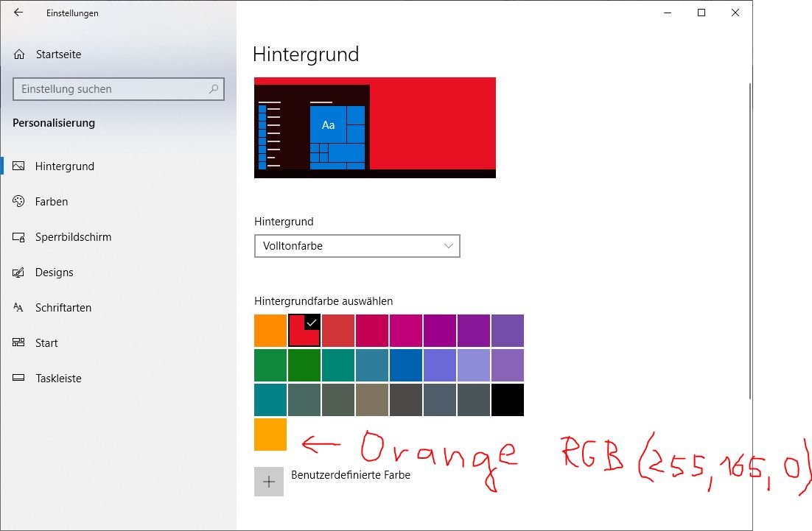The width and height of the screenshot is (812, 531).
Task: Go to Startseite using the home icon
Action: (18, 53)
